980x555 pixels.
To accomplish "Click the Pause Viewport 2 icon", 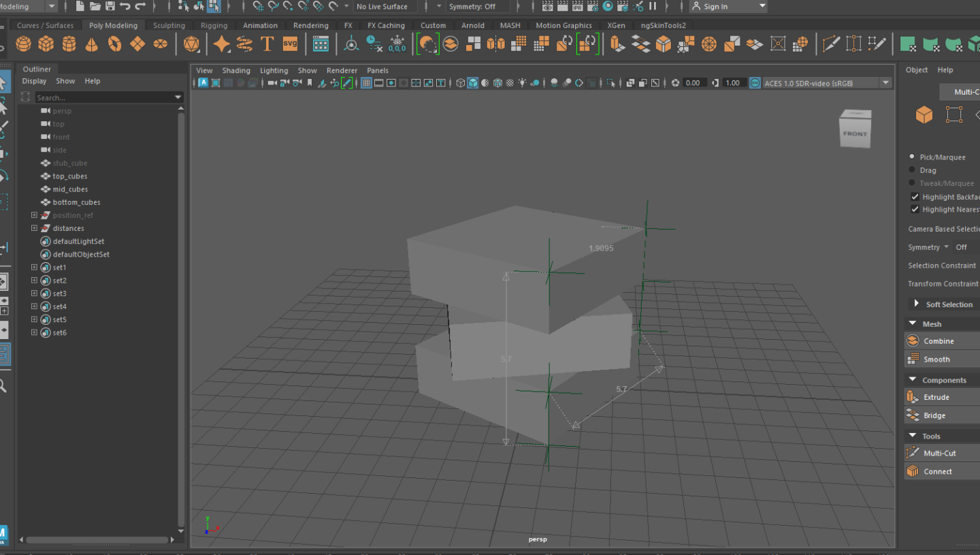I will (x=653, y=6).
